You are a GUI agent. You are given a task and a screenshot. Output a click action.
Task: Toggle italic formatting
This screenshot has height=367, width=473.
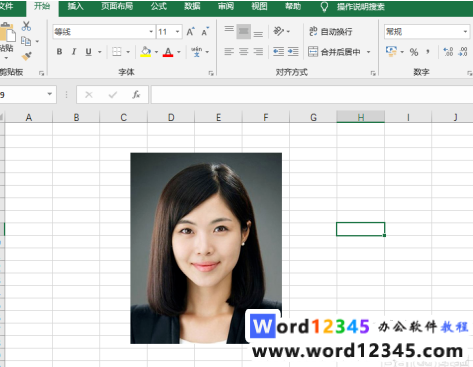(x=74, y=52)
